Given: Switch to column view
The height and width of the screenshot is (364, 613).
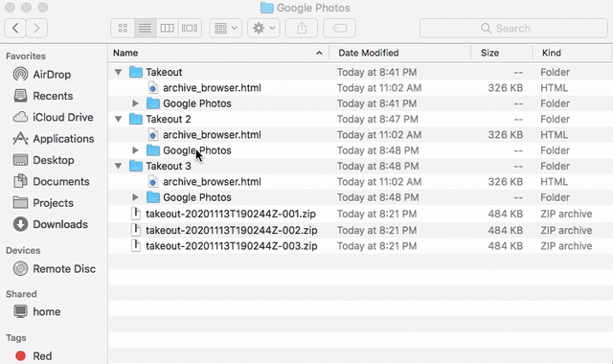Looking at the screenshot, I should tap(168, 28).
